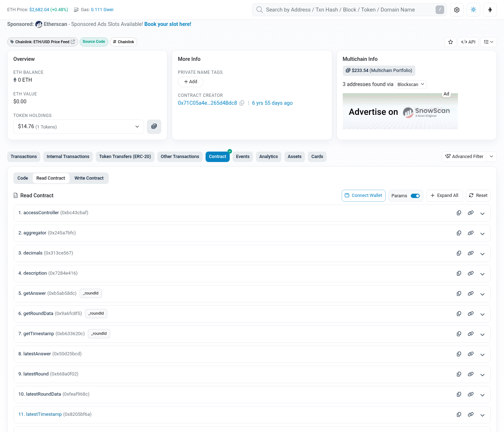
Task: Expand the decimals row chevron
Action: click(482, 254)
